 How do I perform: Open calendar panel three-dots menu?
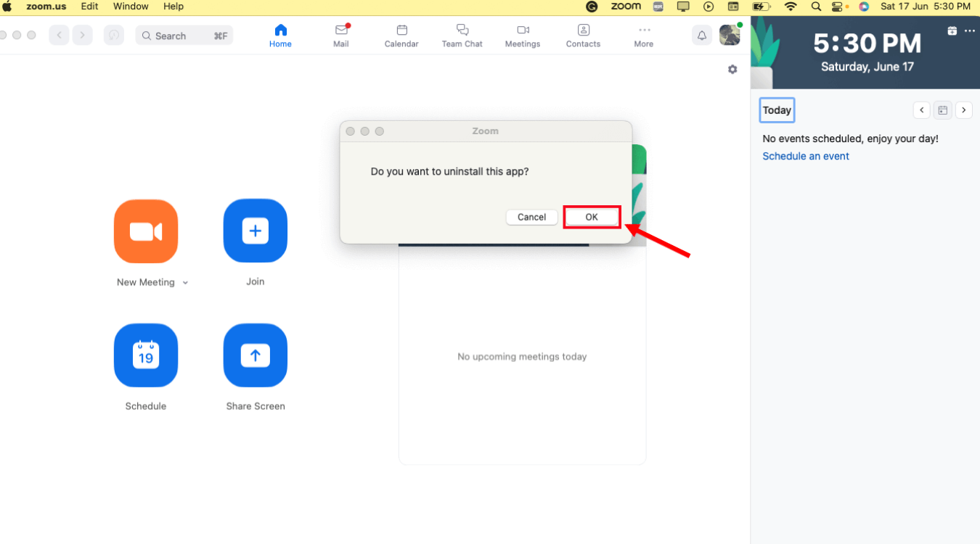pyautogui.click(x=970, y=30)
